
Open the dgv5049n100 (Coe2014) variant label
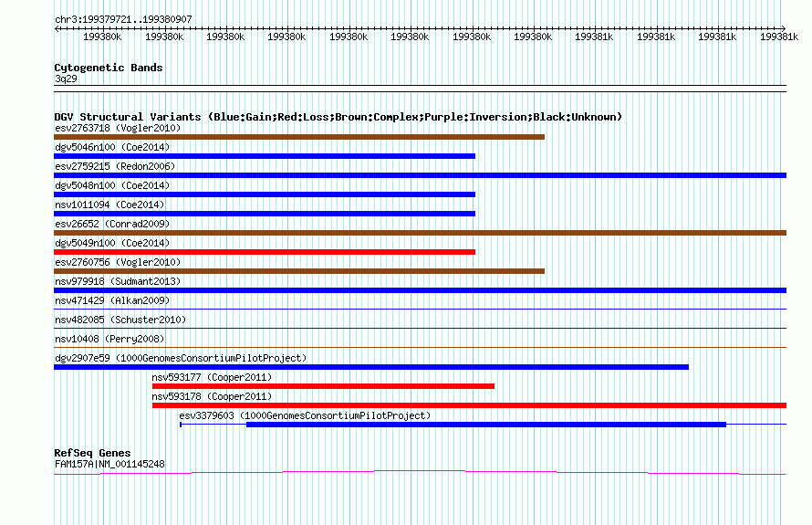(x=112, y=243)
